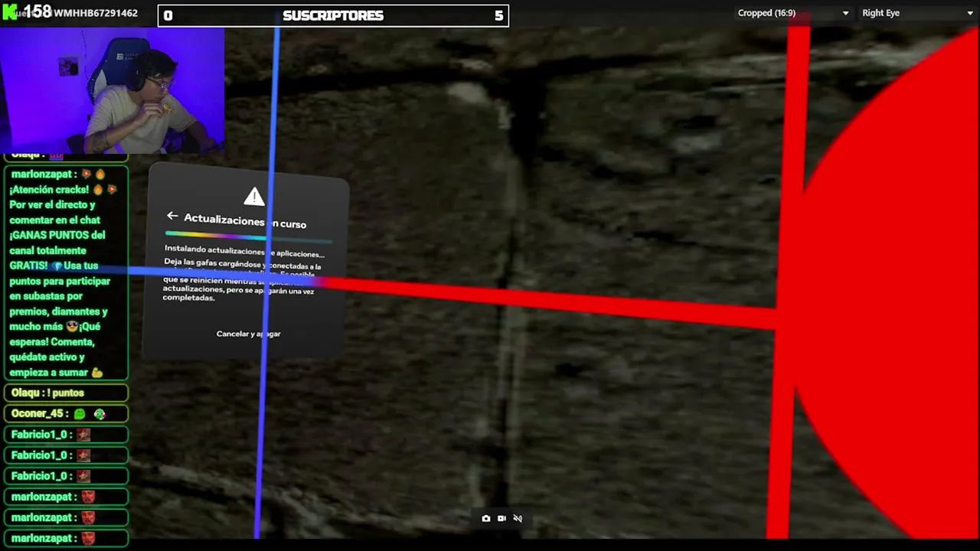This screenshot has height=551, width=980.
Task: Open the Cropped (16:9) dropdown
Action: [x=792, y=13]
